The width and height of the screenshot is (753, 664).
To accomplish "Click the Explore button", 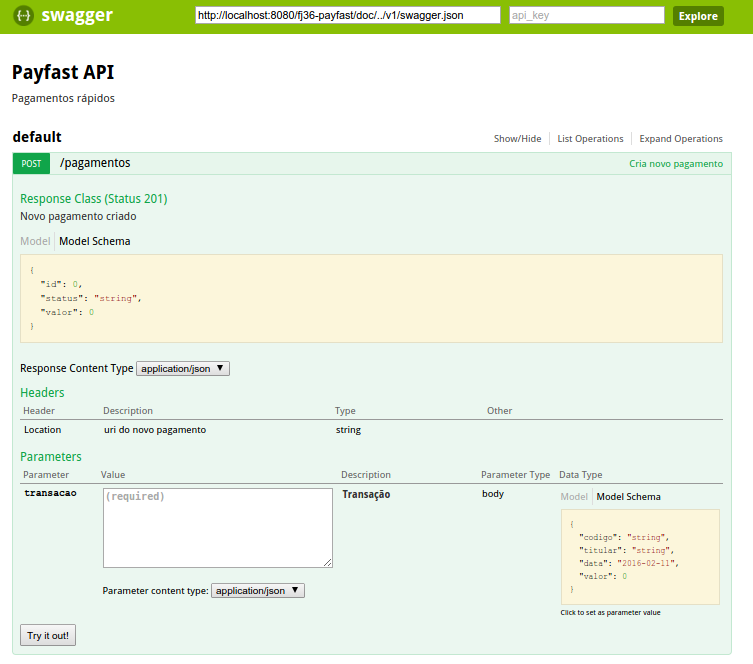I will point(698,16).
